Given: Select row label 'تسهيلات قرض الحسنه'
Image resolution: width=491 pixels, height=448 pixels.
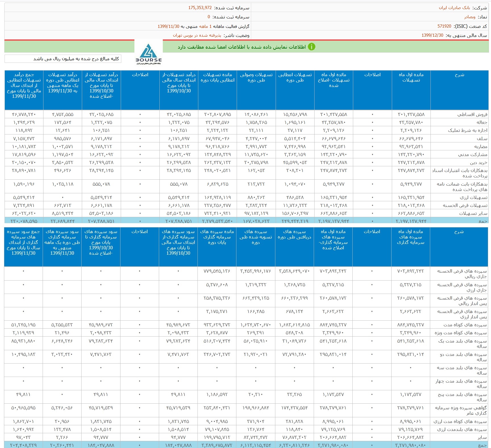Looking at the screenshot, I should pos(465,206).
